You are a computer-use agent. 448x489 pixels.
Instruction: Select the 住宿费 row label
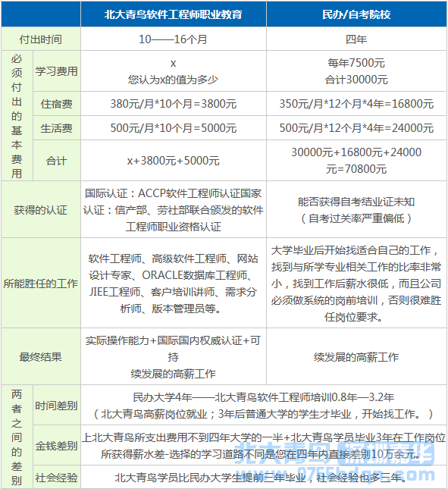(56, 104)
